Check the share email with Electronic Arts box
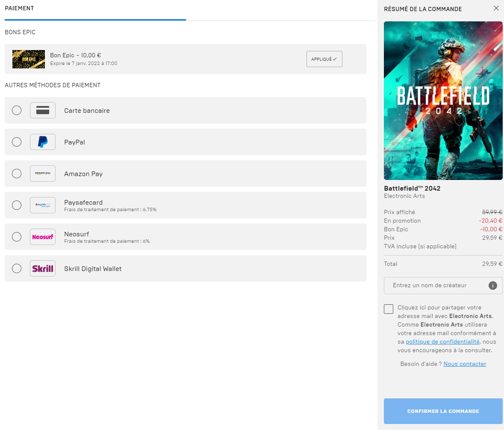 point(389,309)
